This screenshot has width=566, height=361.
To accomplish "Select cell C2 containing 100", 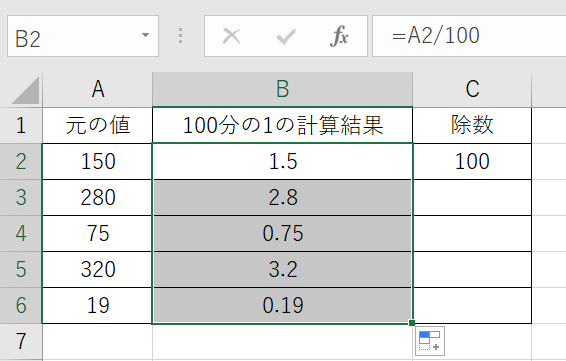I will pos(472,161).
